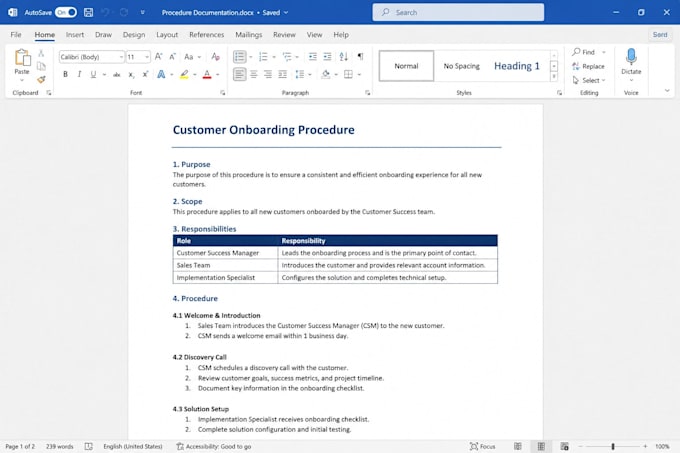Click the Multilevel list icon
This screenshot has height=453, width=680.
287,57
